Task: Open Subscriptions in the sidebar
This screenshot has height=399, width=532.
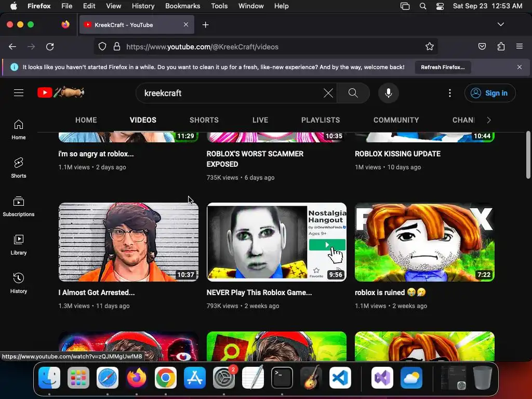Action: 19,207
